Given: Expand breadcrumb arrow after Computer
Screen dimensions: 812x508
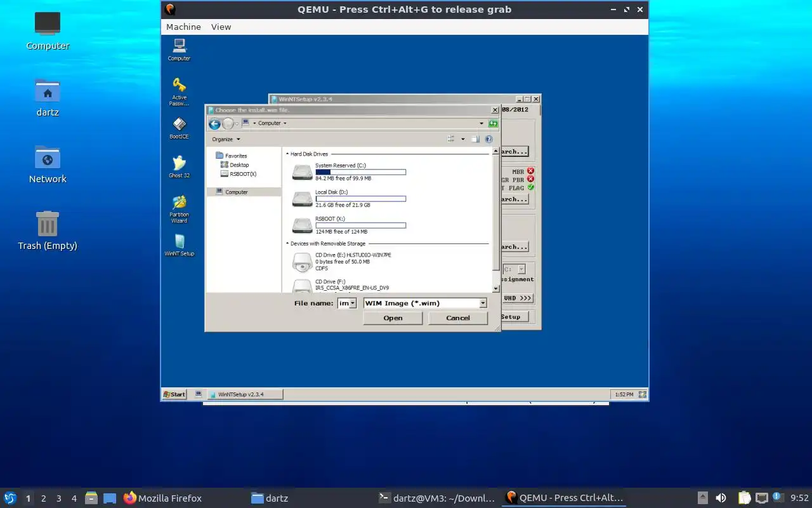Looking at the screenshot, I should (285, 123).
